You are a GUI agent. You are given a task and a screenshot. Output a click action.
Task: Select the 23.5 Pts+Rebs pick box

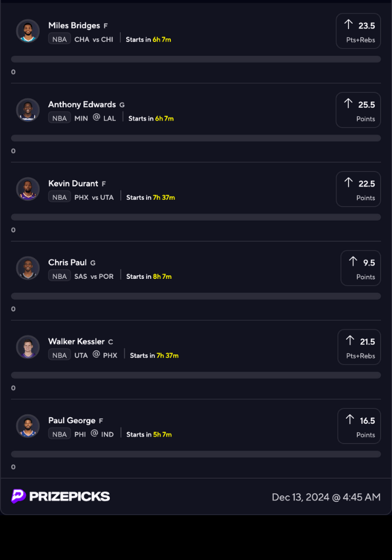click(358, 31)
